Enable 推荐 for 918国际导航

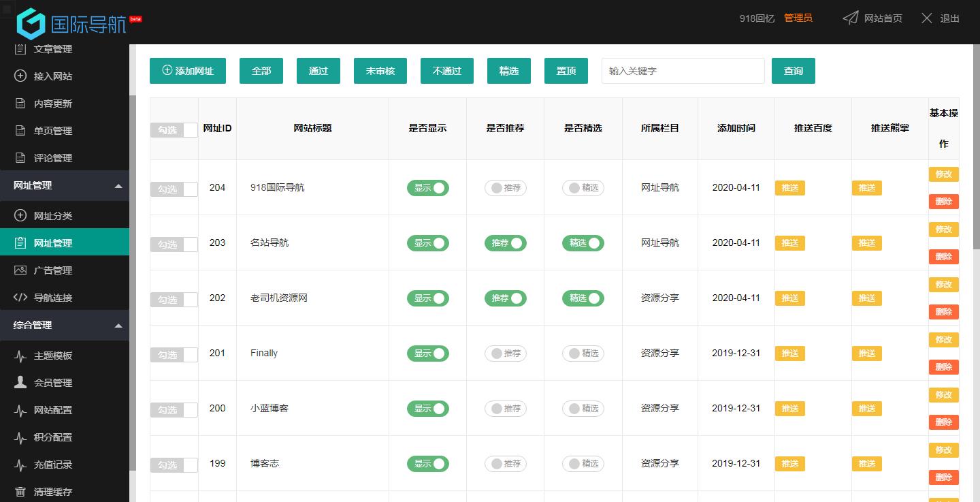(505, 187)
